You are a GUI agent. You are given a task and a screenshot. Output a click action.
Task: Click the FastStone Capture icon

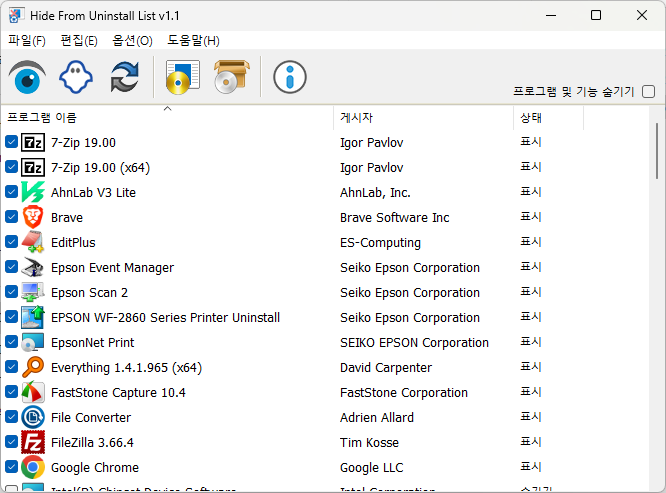(x=33, y=392)
